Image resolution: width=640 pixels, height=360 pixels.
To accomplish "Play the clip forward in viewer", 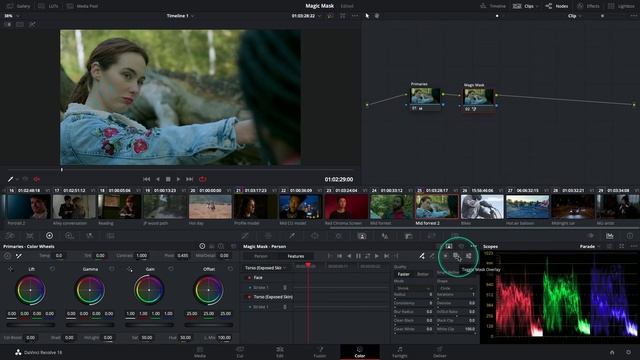I will click(178, 179).
